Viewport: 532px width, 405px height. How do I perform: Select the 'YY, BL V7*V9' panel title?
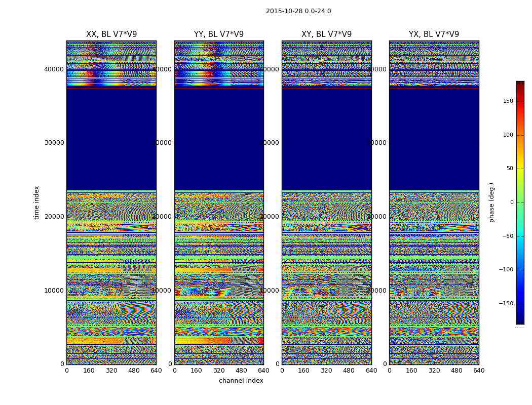point(219,34)
